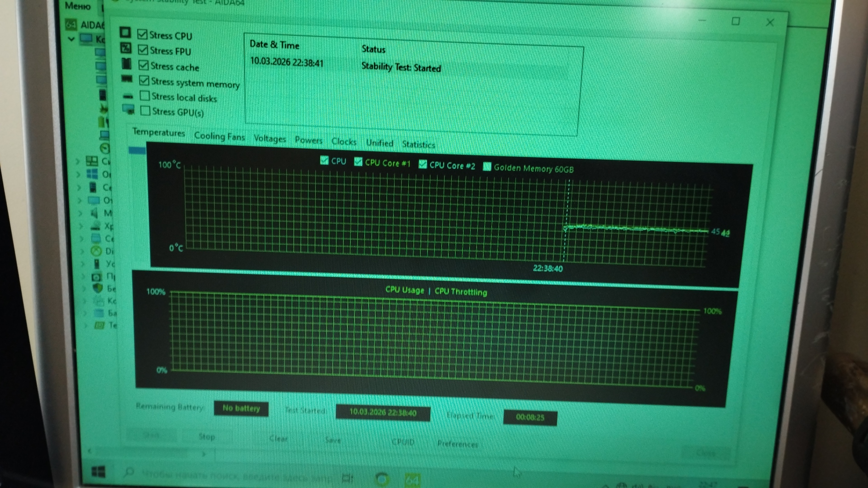Toggle CPU Core #1 graph checkbox
The image size is (868, 488).
point(358,162)
